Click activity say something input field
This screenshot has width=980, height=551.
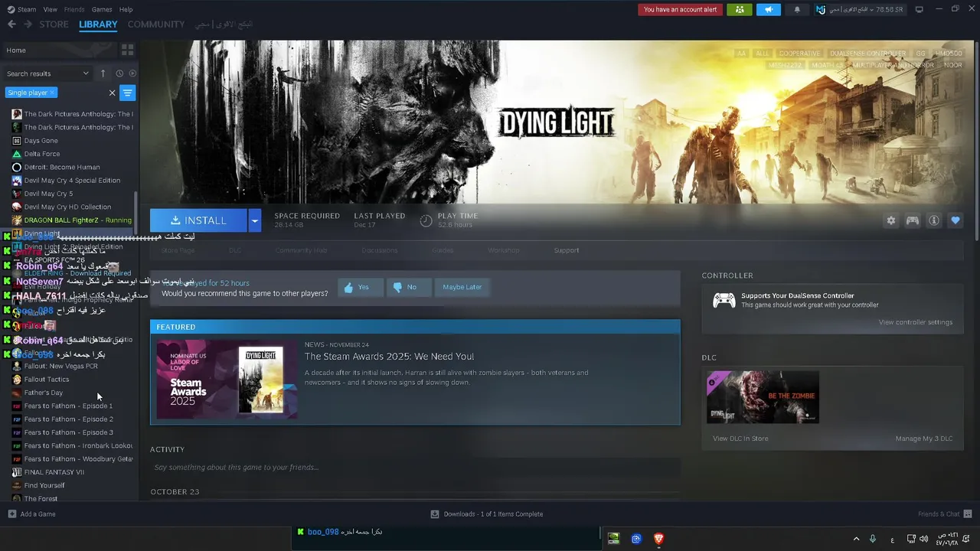point(415,468)
